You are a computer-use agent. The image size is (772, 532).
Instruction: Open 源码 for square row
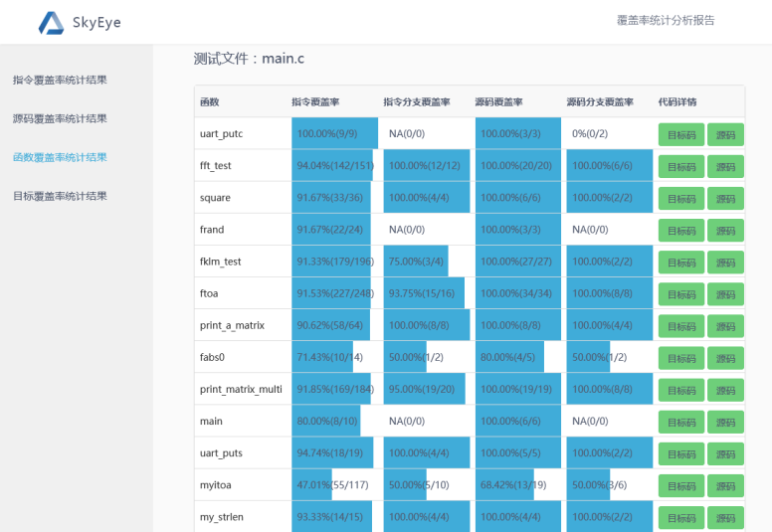click(725, 199)
